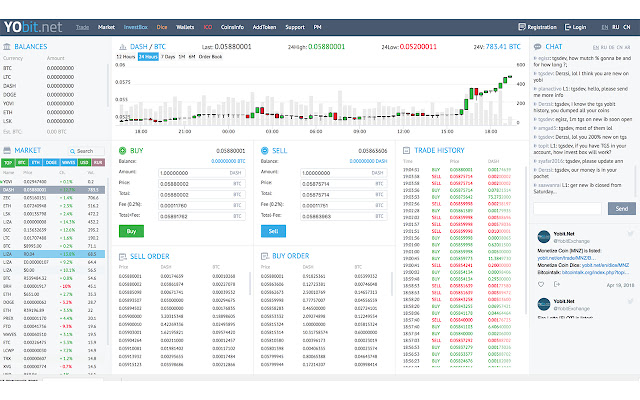Image resolution: width=640 pixels, height=400 pixels.
Task: Click the DASH/BTC chart icon
Action: (122, 47)
